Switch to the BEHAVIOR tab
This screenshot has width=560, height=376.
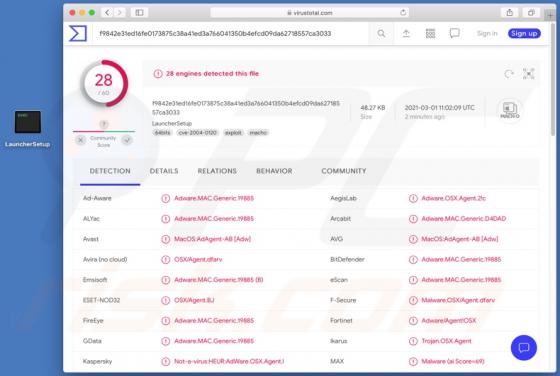pyautogui.click(x=274, y=171)
